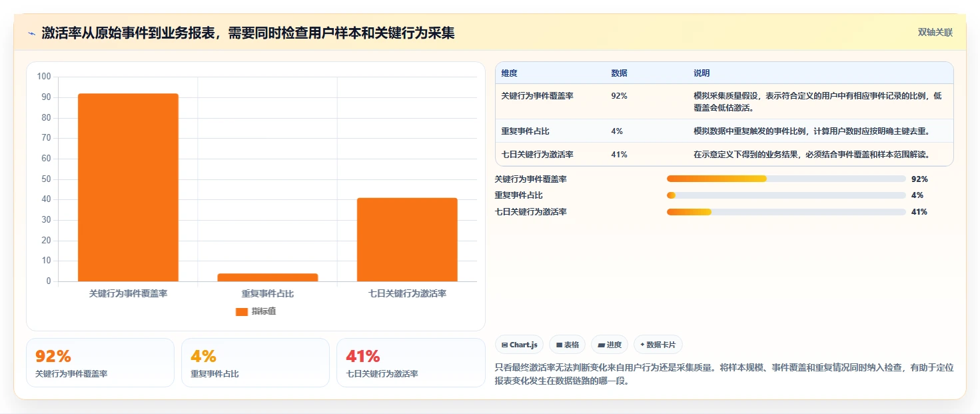This screenshot has height=414, width=980.
Task: Click the 数据 column header
Action: 619,73
